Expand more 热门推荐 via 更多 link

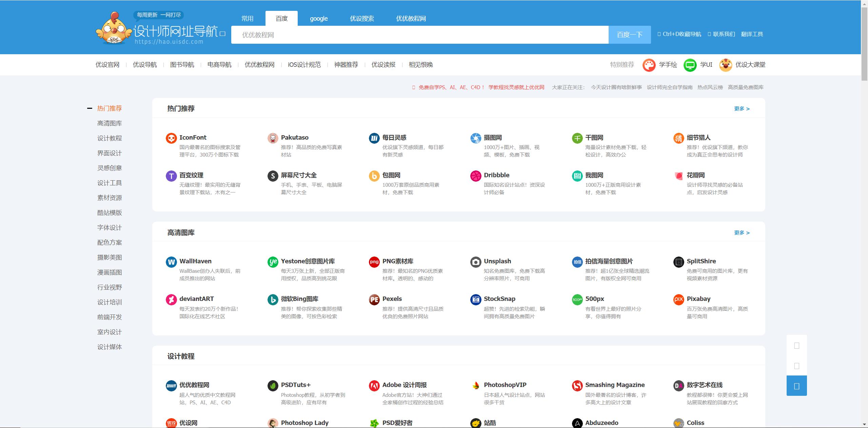tap(742, 109)
